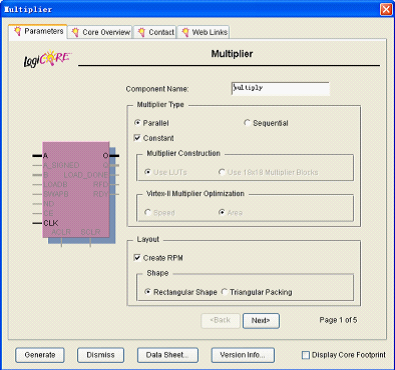Click the Component Name text field
Image resolution: width=395 pixels, height=370 pixels.
tap(280, 89)
